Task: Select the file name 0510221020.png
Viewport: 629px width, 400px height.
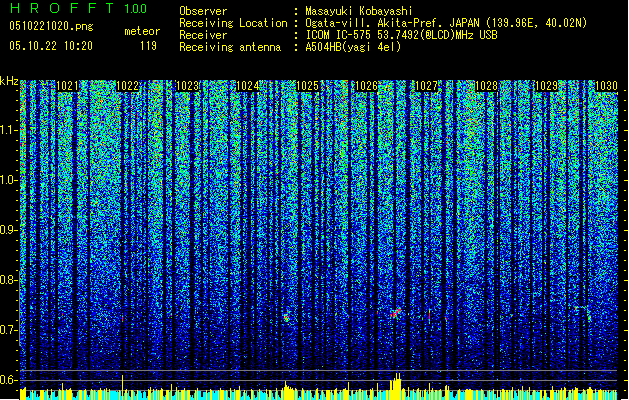Action: click(x=51, y=26)
